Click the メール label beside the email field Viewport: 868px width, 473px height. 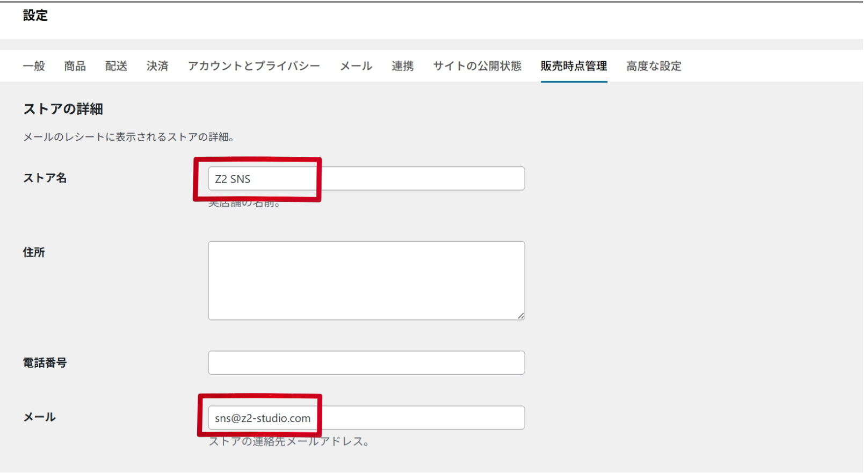pos(39,417)
